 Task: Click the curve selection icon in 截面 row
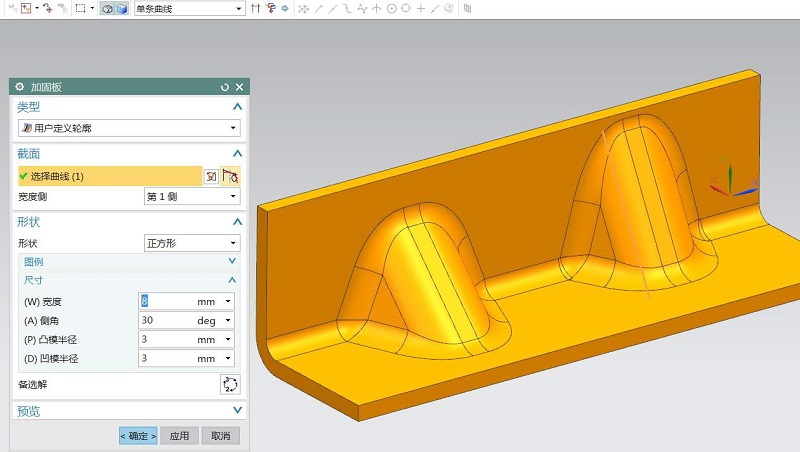230,176
